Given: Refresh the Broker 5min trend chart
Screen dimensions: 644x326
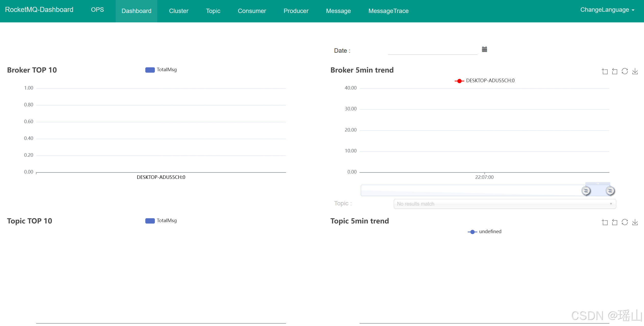Looking at the screenshot, I should click(x=625, y=71).
